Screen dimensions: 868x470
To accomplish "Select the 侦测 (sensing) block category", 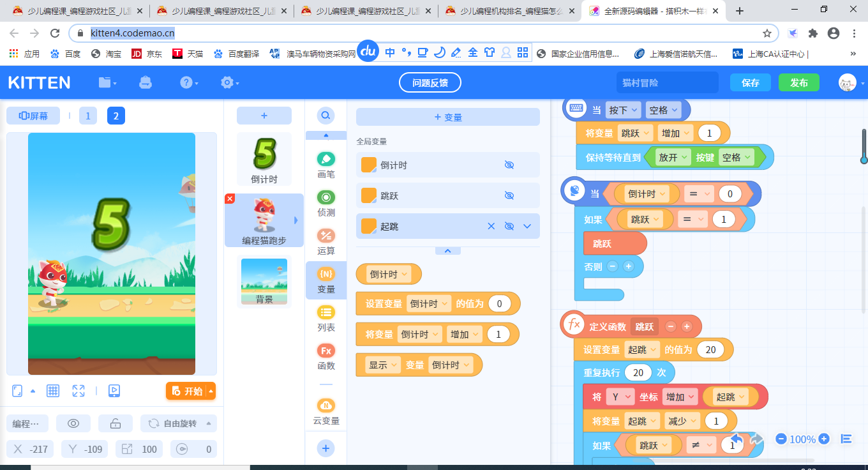I will click(326, 203).
